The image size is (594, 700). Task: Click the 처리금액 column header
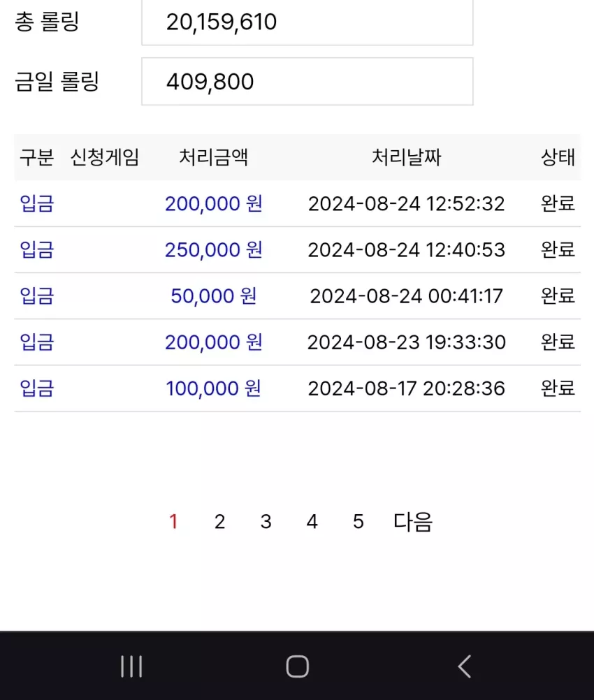213,157
